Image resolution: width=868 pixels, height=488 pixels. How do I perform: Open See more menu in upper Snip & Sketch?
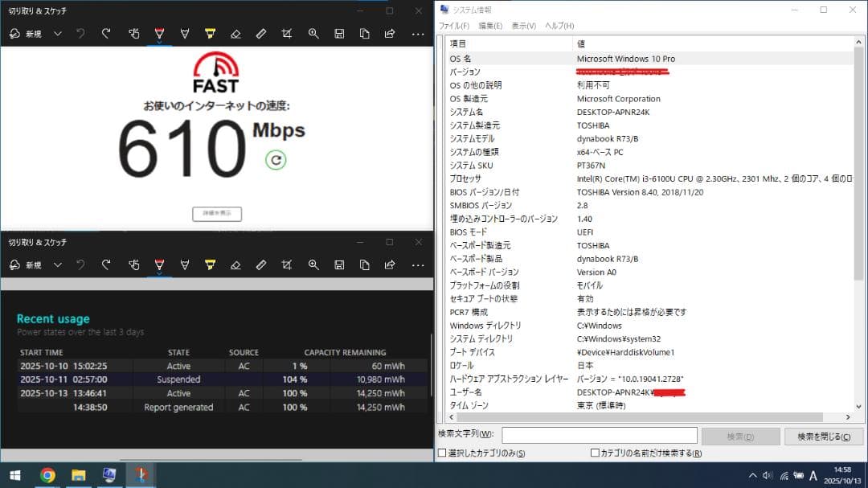click(x=418, y=34)
